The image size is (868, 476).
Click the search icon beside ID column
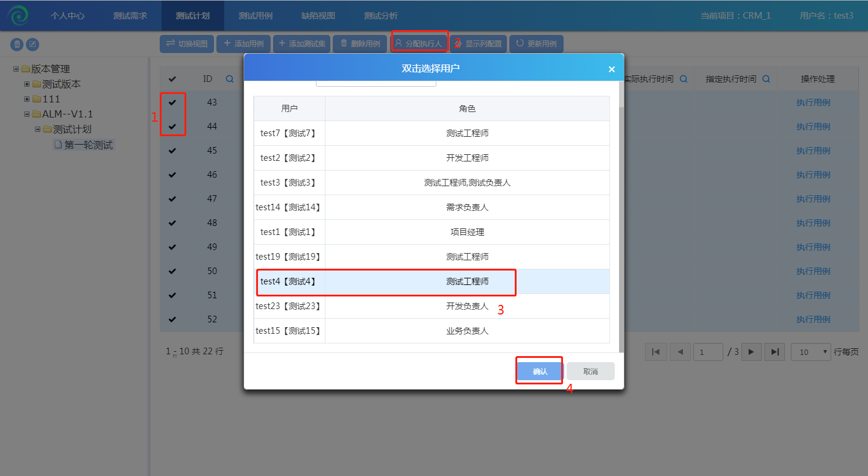[x=230, y=79]
